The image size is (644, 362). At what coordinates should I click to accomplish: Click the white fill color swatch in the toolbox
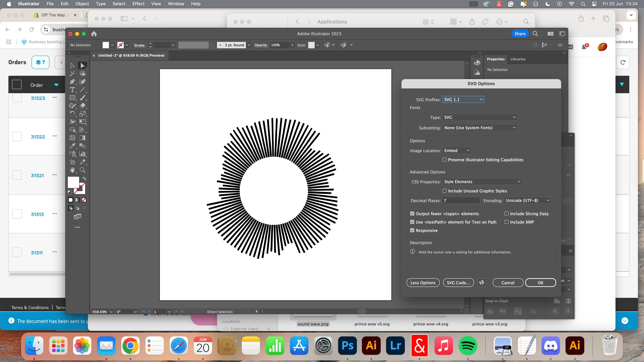click(73, 182)
